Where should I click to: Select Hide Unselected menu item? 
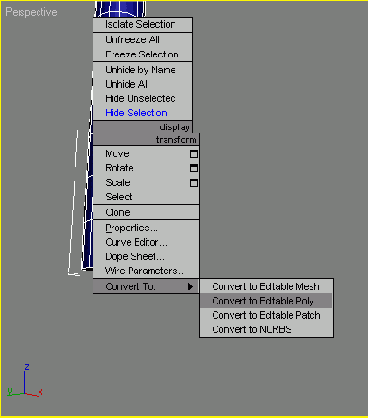142,98
